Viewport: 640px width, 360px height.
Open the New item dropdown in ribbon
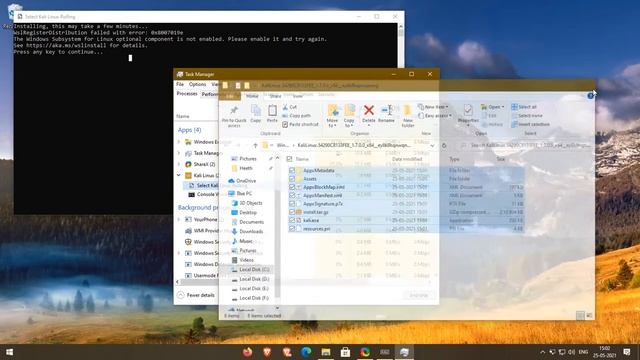coord(433,107)
